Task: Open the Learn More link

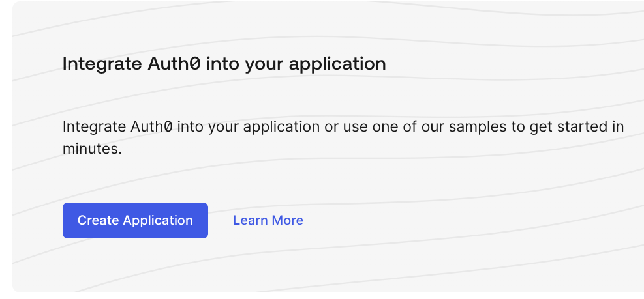Action: 268,220
